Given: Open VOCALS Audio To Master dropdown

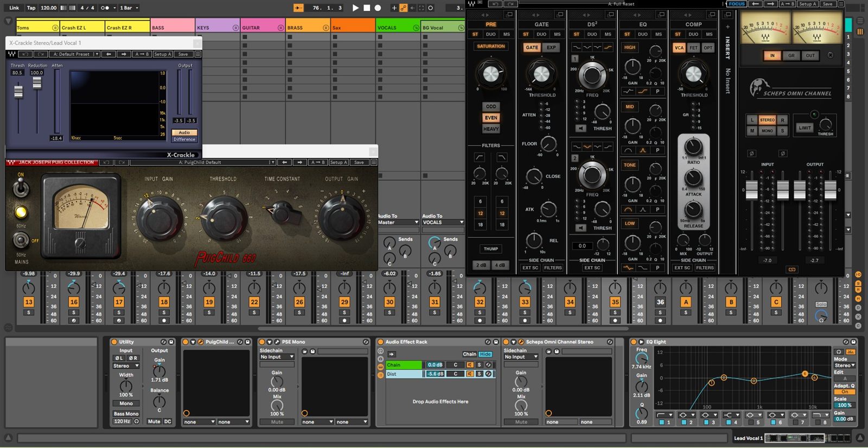Looking at the screenshot, I should tap(398, 223).
